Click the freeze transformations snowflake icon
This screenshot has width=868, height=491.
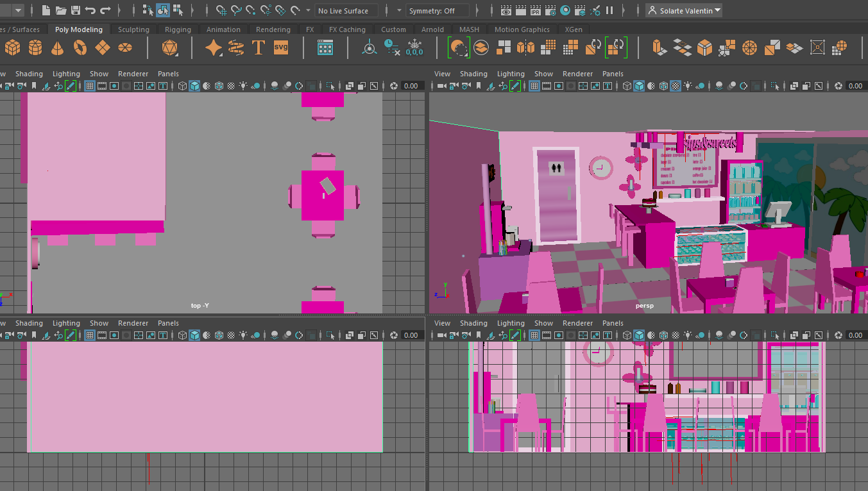[x=414, y=47]
